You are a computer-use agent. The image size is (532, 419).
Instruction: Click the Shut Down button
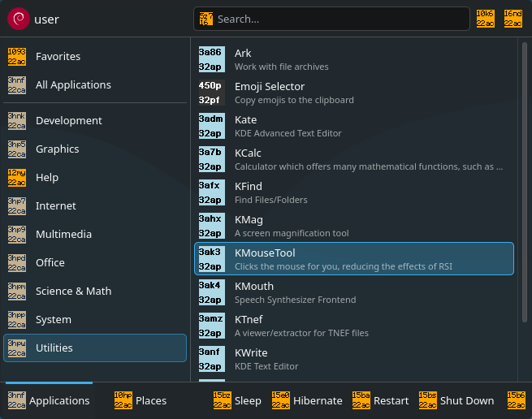click(456, 400)
